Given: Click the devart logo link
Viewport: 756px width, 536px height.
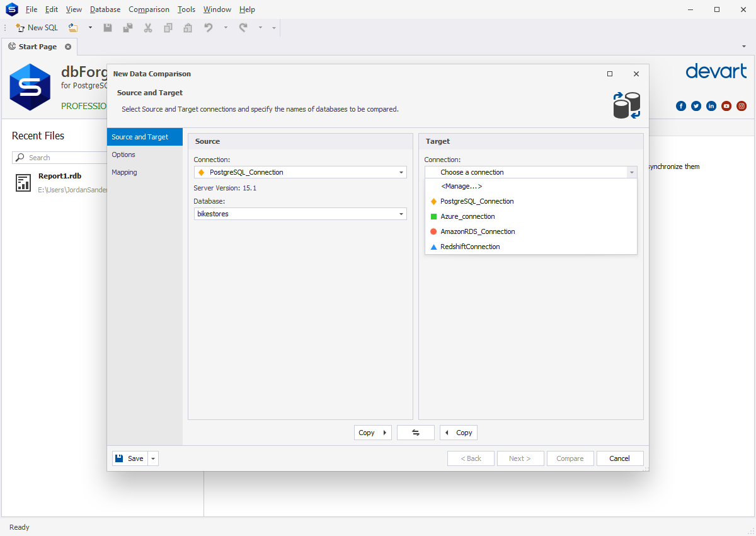Looking at the screenshot, I should (x=716, y=71).
